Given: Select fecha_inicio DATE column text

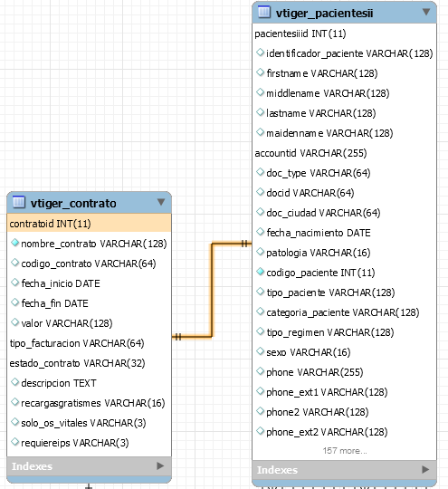Looking at the screenshot, I should click(x=61, y=283).
